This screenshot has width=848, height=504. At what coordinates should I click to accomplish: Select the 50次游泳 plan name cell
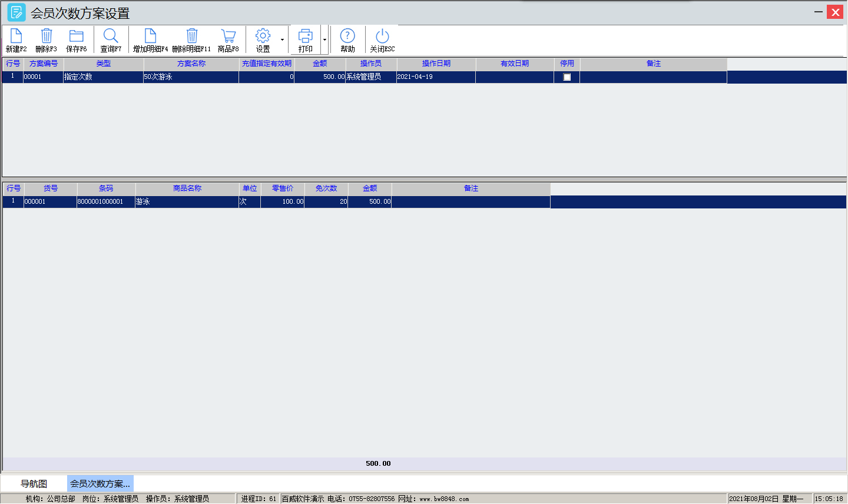tap(191, 77)
